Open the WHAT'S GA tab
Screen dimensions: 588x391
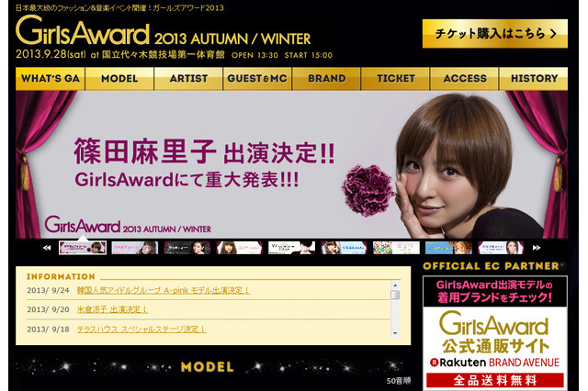51,79
